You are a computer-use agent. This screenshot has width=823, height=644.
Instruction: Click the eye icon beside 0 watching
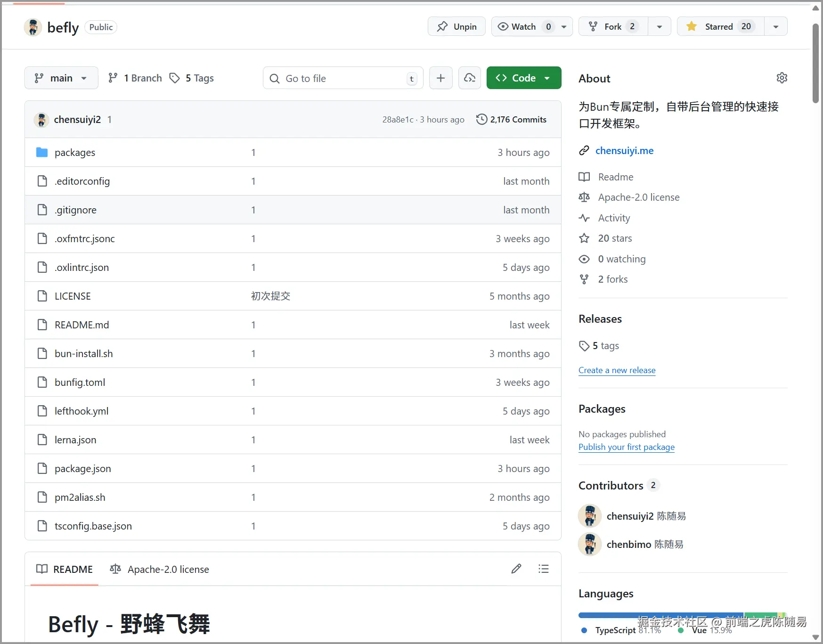pos(584,259)
